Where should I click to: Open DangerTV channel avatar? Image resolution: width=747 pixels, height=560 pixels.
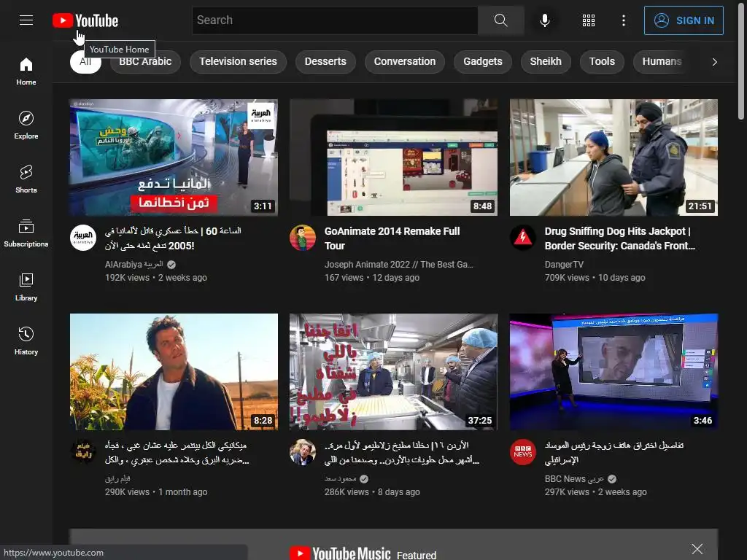(x=522, y=238)
